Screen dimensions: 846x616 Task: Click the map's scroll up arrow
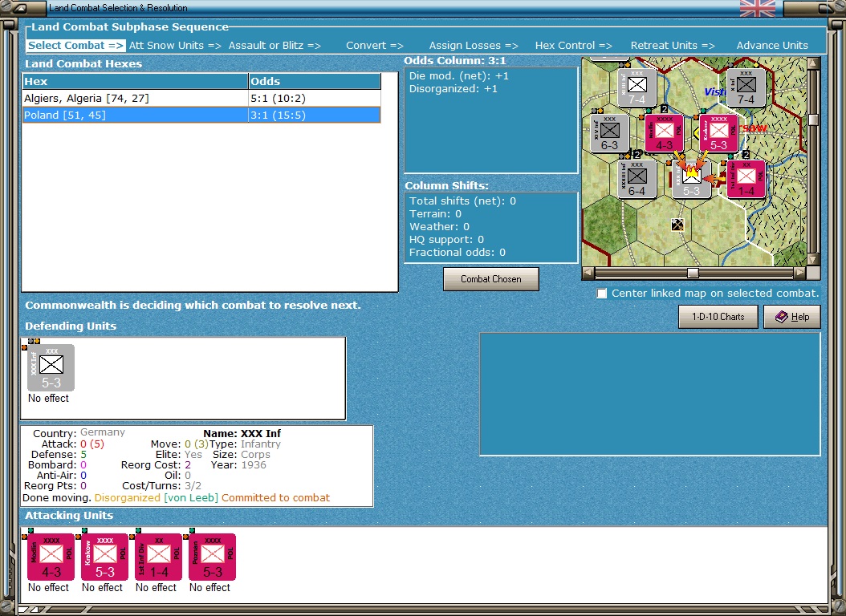pos(813,63)
